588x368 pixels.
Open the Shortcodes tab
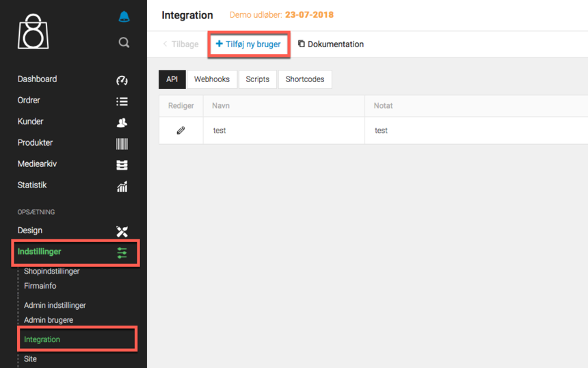point(304,79)
